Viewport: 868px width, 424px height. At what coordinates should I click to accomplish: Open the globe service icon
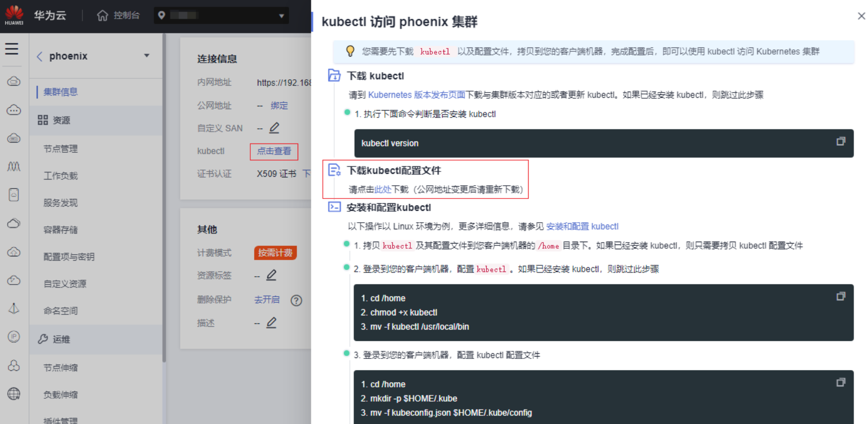[14, 394]
